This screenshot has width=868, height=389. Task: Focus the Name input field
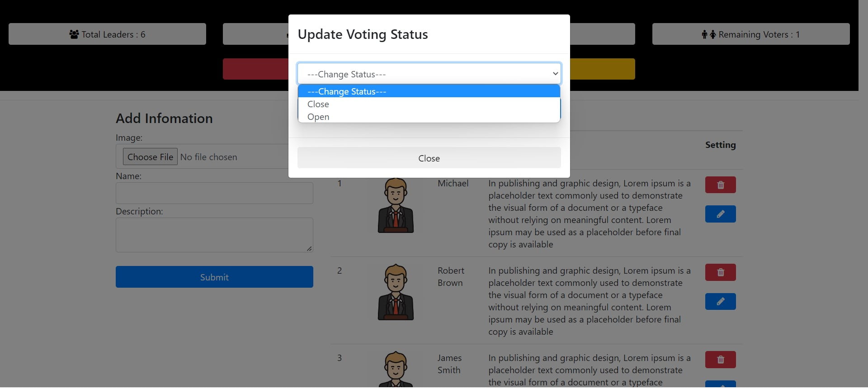[214, 193]
